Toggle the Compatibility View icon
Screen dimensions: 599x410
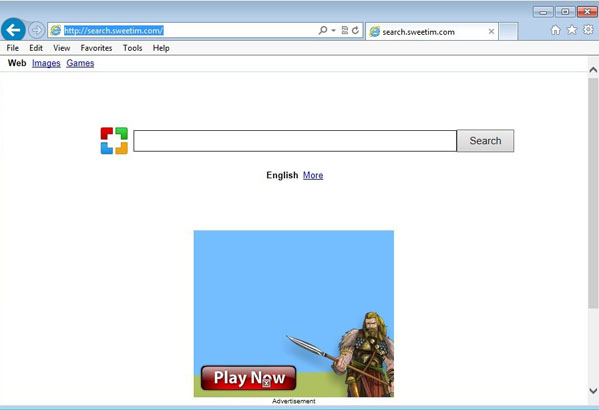coord(345,30)
